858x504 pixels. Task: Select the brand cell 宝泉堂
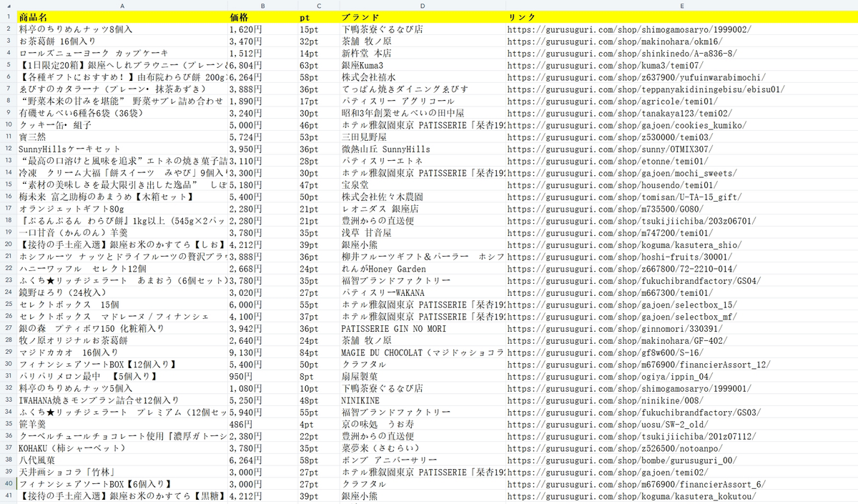tap(423, 184)
